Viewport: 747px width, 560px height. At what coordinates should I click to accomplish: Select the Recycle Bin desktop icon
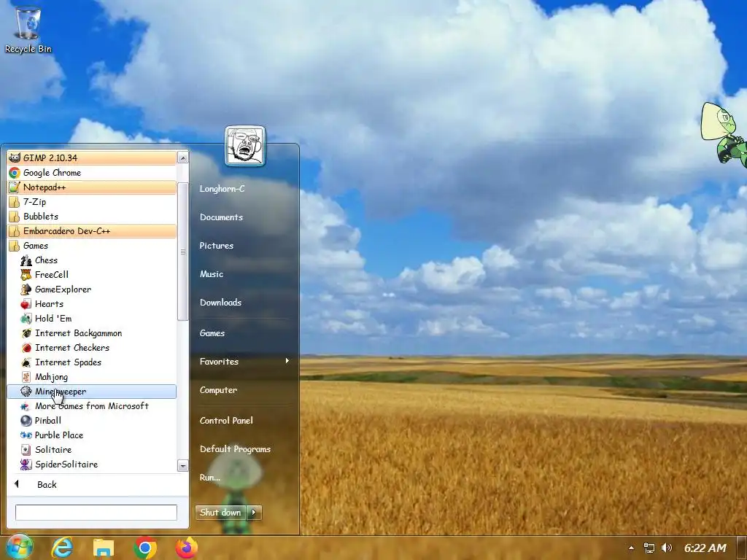click(x=28, y=29)
